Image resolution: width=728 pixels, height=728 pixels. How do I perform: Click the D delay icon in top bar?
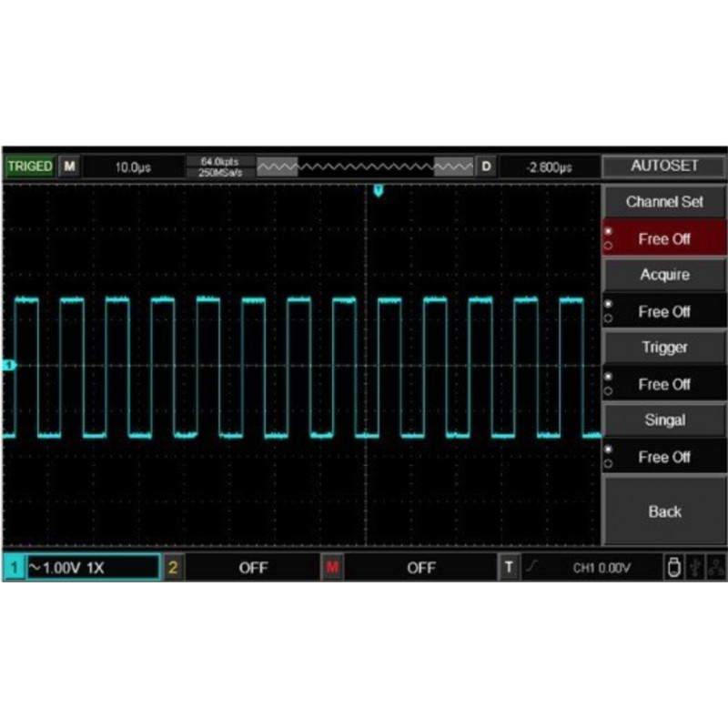[486, 167]
